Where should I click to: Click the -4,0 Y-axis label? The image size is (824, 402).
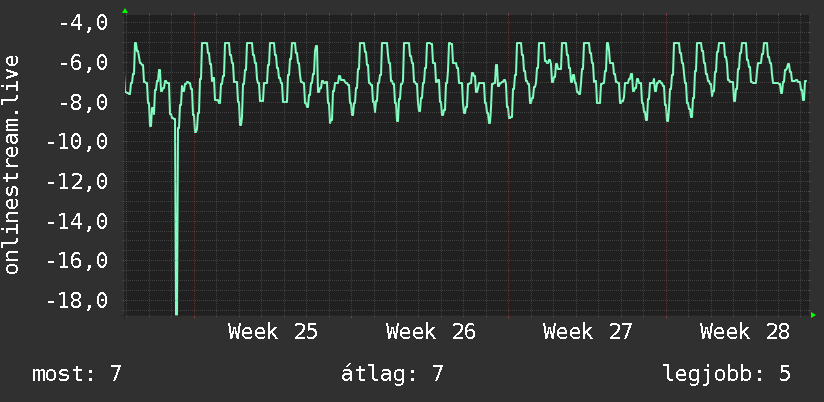tap(84, 24)
